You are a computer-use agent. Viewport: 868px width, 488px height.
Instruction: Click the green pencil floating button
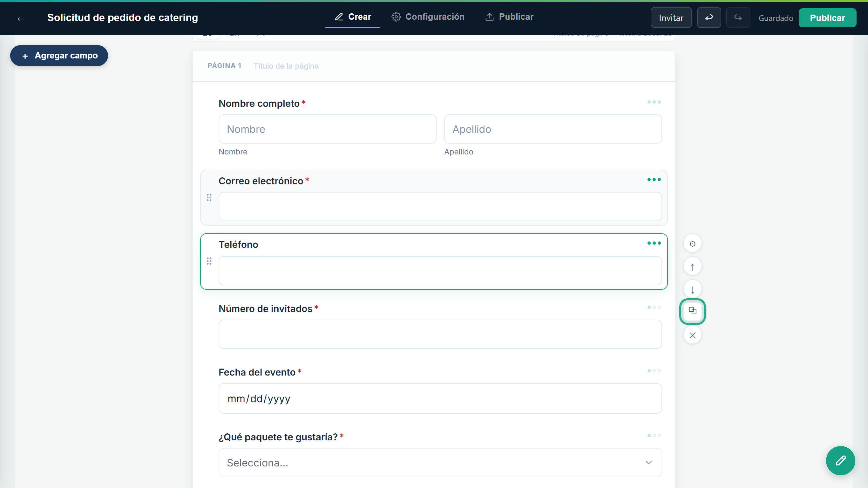pos(840,461)
